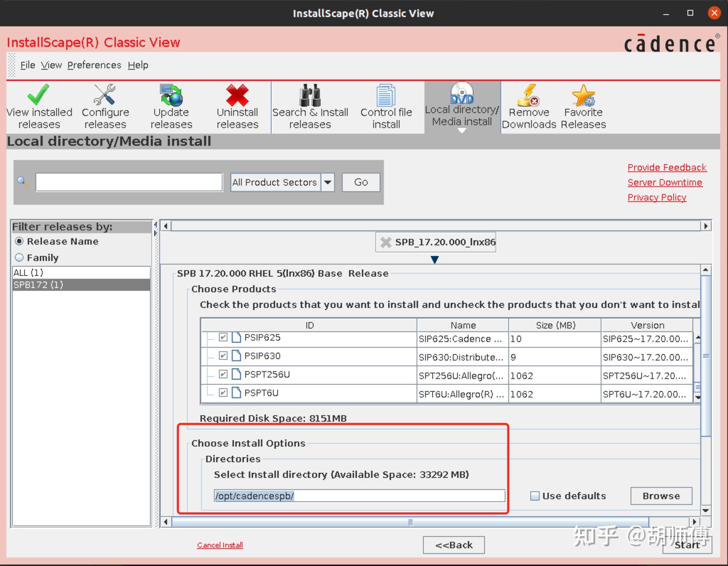Click the Version column header
This screenshot has width=728, height=566.
[x=647, y=325]
